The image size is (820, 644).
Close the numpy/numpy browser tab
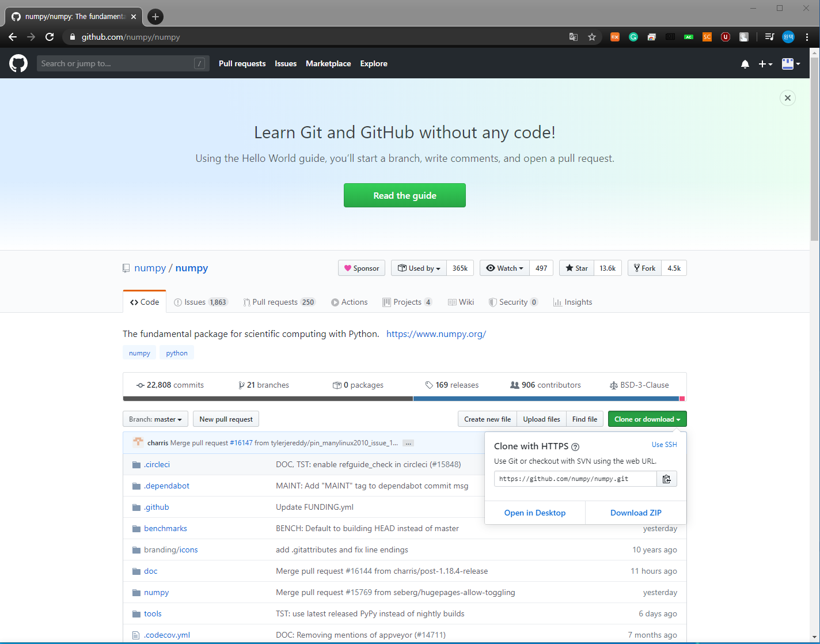(134, 17)
